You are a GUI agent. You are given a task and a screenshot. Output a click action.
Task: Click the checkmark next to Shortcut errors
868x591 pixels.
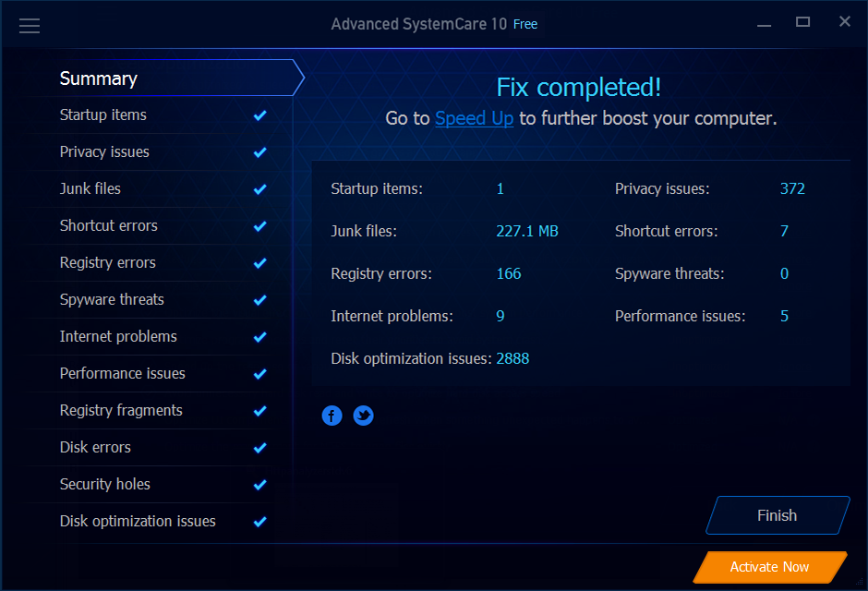pos(260,226)
